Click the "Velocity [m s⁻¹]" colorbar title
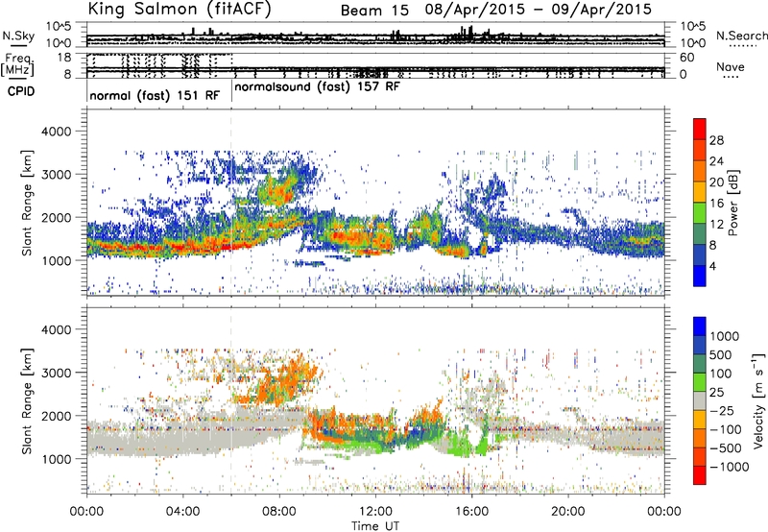Viewport: 768px width, 532px height. (x=758, y=400)
